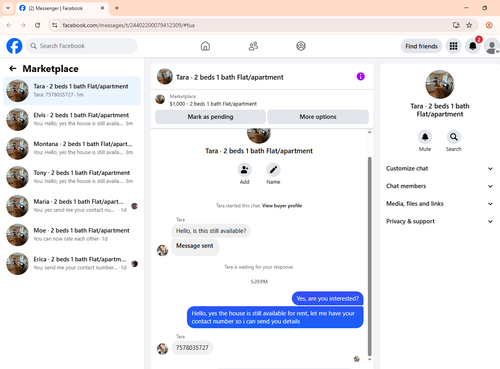Open View buyer profile link
The image size is (500, 369).
pos(282,206)
